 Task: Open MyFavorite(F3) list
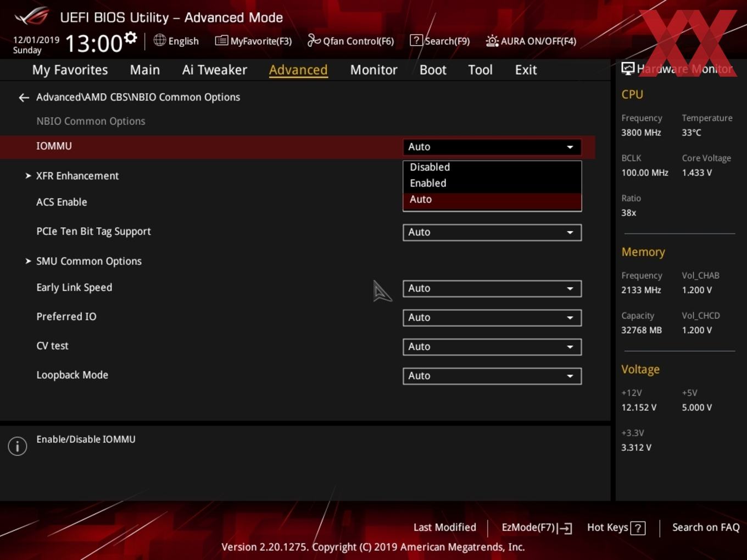point(253,41)
